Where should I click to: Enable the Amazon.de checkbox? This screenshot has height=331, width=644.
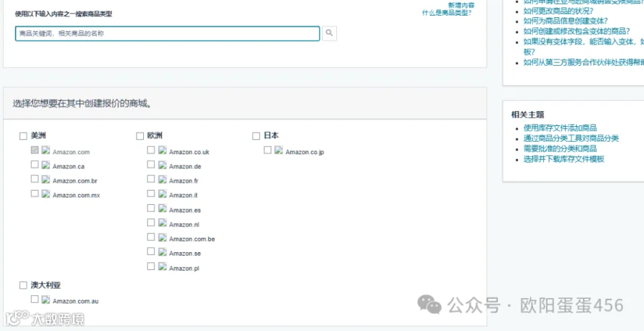point(151,165)
